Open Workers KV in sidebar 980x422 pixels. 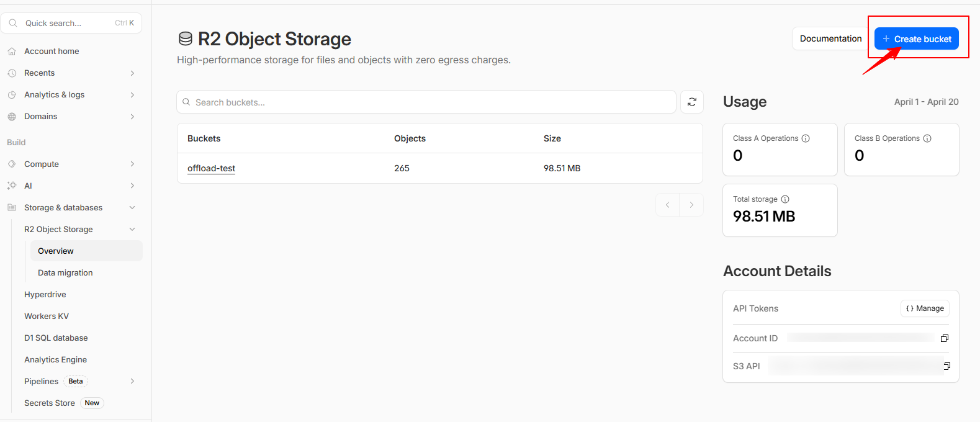tap(47, 316)
